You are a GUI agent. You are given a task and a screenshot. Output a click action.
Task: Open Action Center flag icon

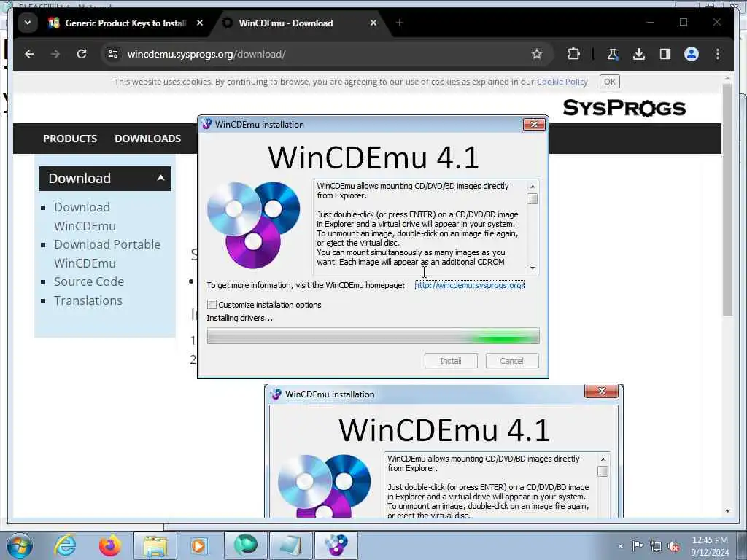[x=638, y=545]
